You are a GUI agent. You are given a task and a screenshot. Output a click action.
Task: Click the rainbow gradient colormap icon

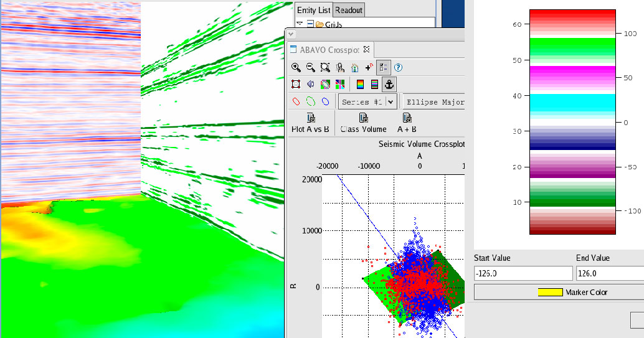coord(360,84)
